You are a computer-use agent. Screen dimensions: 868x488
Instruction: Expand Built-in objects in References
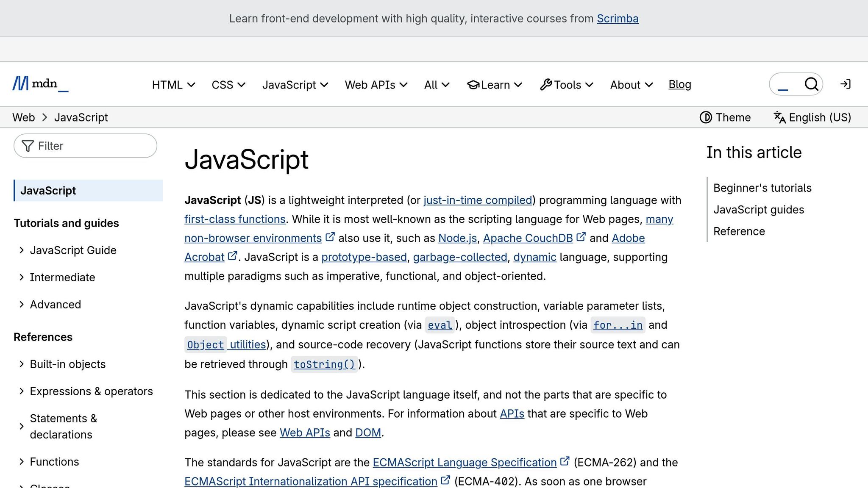coord(67,364)
